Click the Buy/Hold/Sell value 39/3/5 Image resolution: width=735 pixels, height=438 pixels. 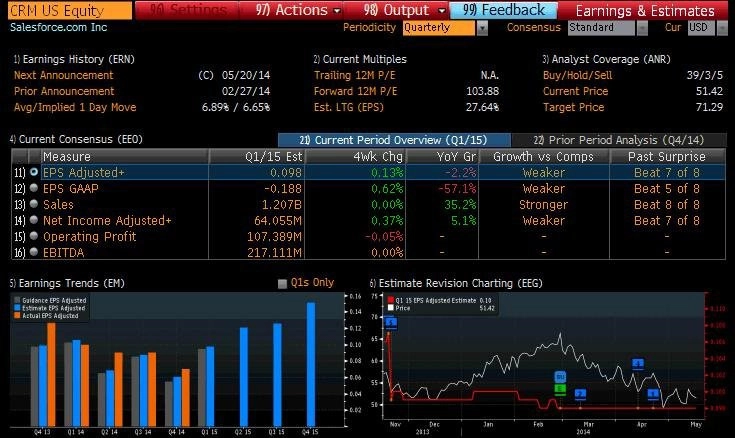coord(705,75)
